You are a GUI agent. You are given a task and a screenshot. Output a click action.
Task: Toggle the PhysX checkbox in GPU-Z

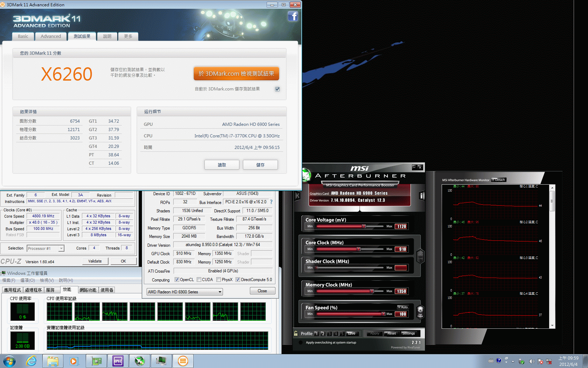click(218, 280)
